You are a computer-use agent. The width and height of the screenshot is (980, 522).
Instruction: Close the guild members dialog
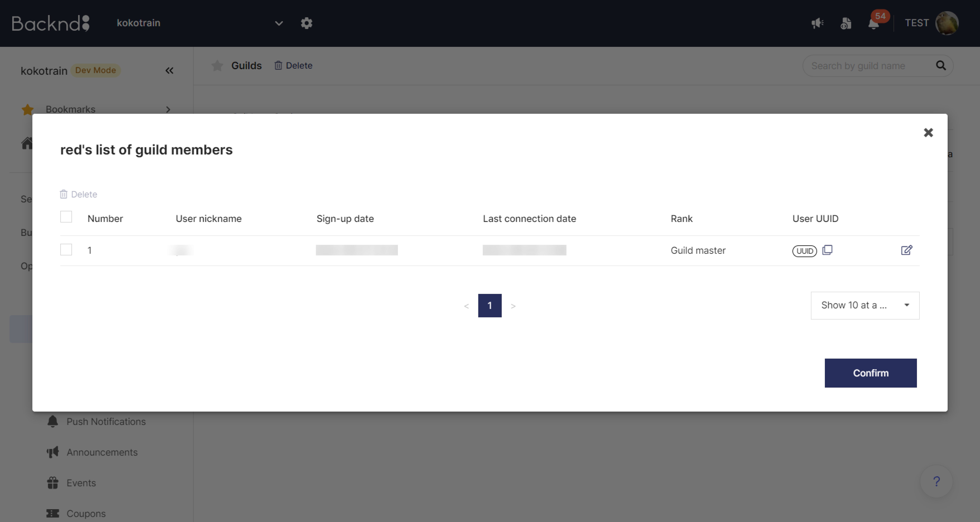(x=928, y=133)
